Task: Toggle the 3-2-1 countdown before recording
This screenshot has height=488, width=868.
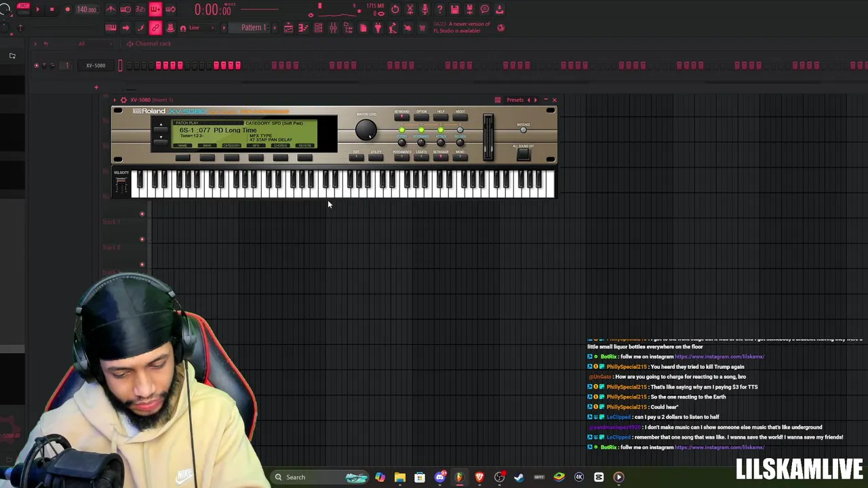Action: click(x=140, y=9)
